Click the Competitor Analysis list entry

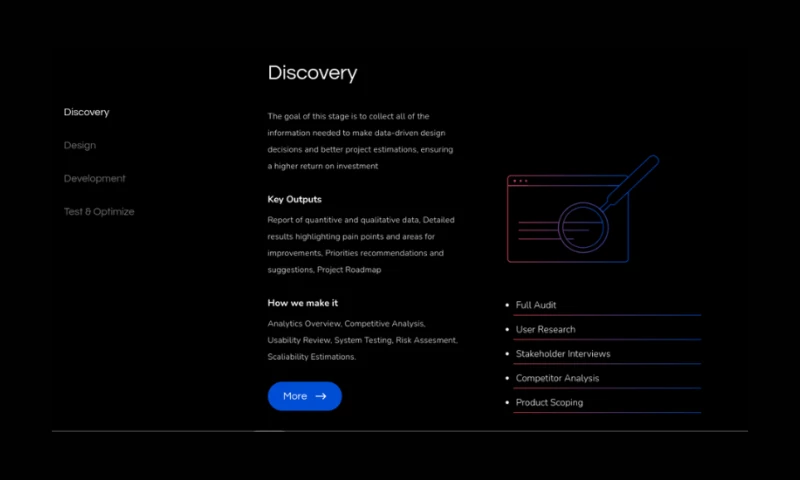coord(557,378)
